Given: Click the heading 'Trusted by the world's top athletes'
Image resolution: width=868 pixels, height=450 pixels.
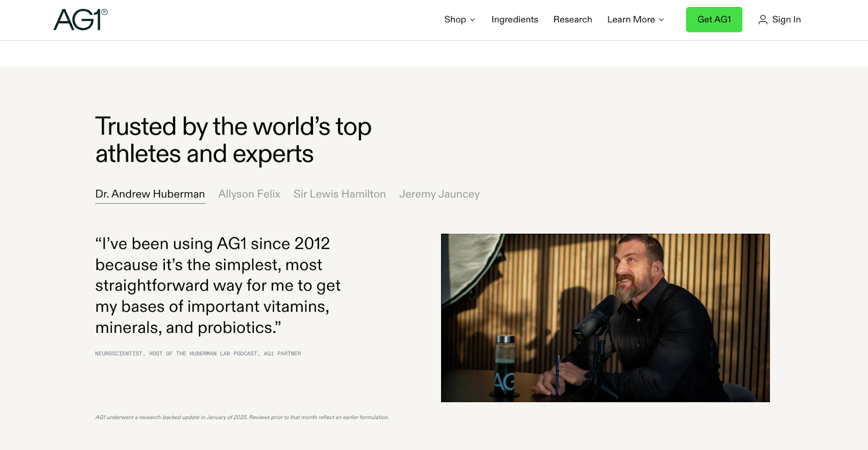Looking at the screenshot, I should click(x=233, y=140).
